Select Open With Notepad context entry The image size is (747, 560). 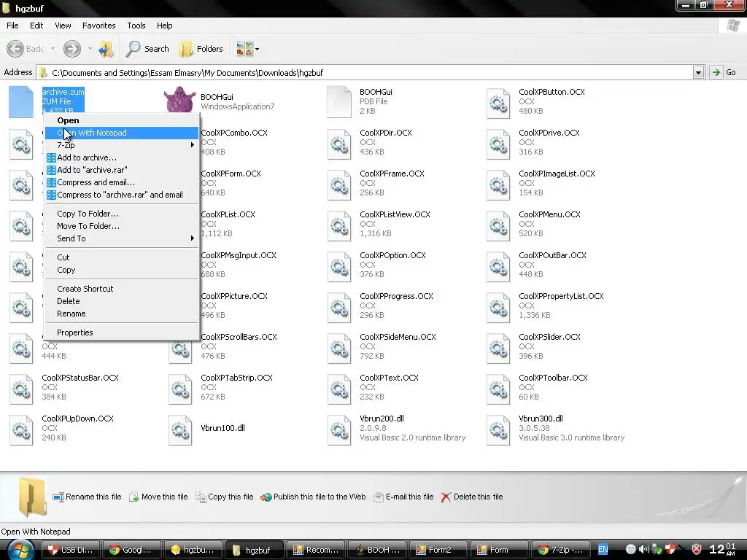(x=122, y=133)
